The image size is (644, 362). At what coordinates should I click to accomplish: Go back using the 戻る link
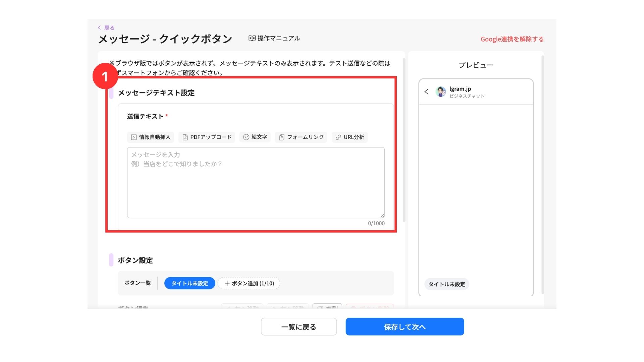click(x=106, y=28)
